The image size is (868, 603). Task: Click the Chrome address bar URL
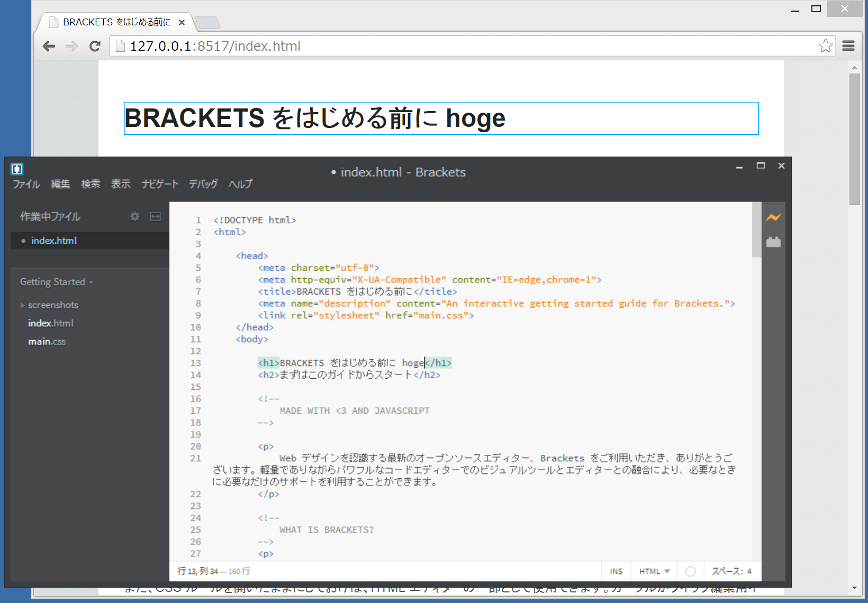(215, 47)
